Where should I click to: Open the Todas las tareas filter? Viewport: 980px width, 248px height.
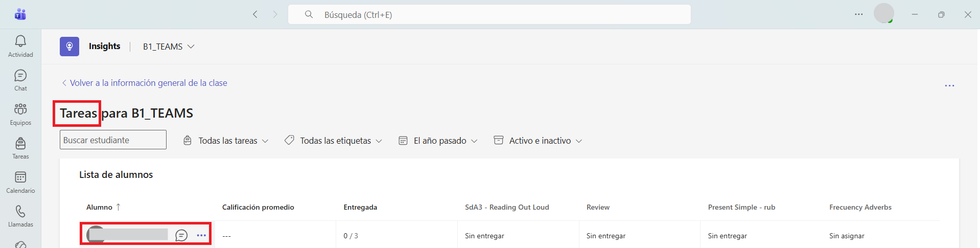click(226, 141)
